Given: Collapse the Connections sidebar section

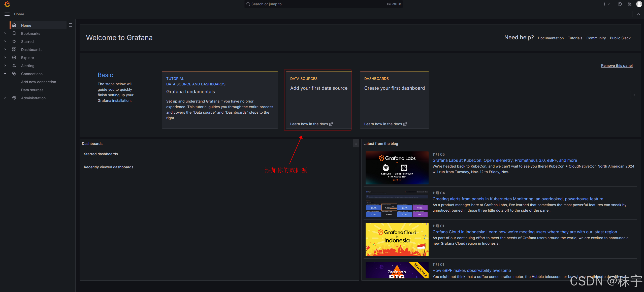Looking at the screenshot, I should point(5,74).
